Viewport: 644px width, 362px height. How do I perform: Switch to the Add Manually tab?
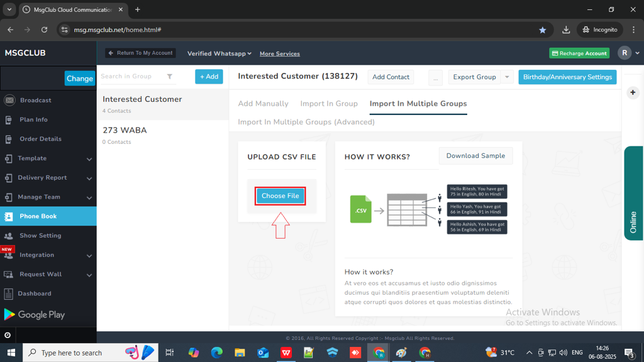point(264,104)
